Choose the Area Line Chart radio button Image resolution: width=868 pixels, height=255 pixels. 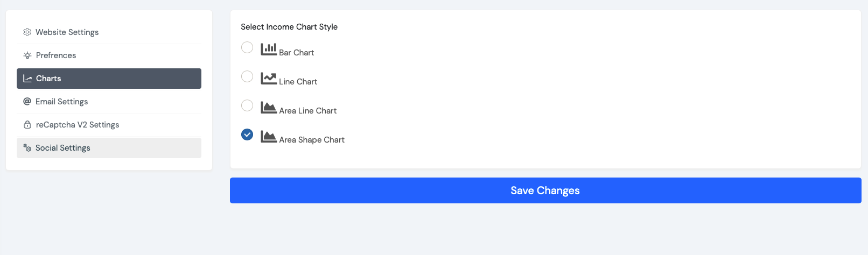click(x=247, y=105)
